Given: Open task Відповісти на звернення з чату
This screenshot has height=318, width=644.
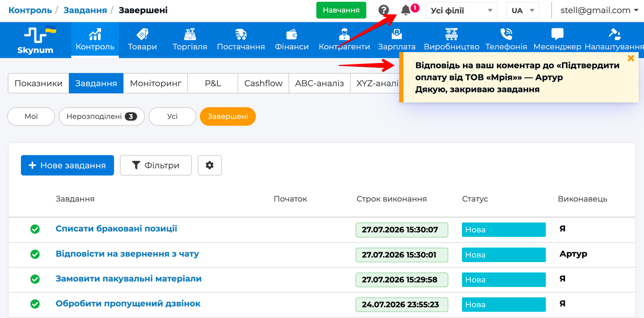Looking at the screenshot, I should point(128,254).
